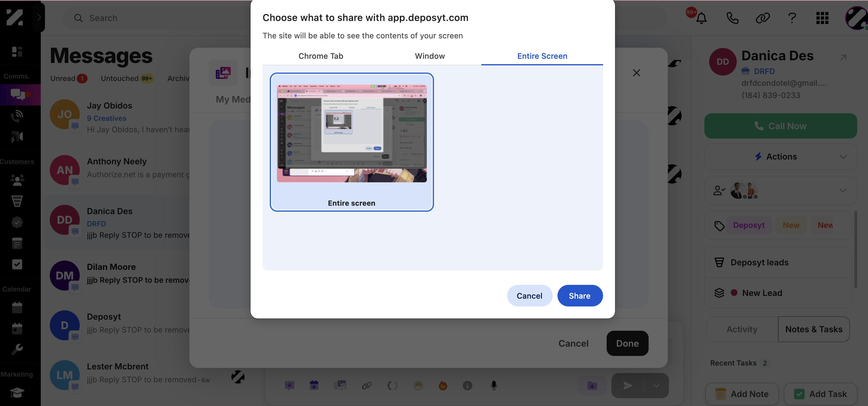The height and width of the screenshot is (406, 868).
Task: Click the info icon in message toolbar
Action: (x=467, y=385)
